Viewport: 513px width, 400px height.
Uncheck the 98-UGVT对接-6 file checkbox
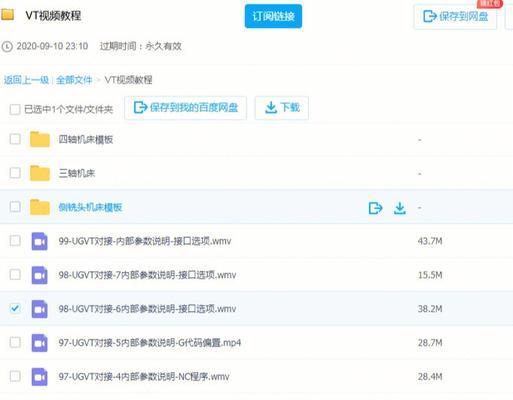point(15,308)
